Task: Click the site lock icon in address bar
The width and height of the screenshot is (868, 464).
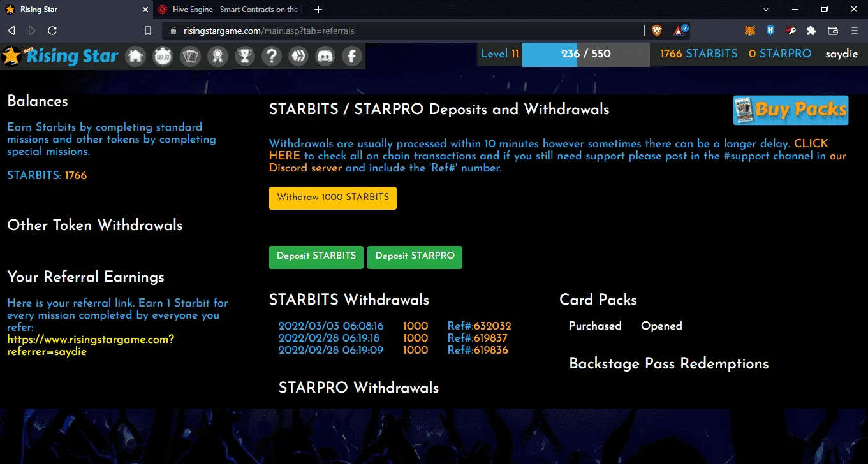Action: 173,31
